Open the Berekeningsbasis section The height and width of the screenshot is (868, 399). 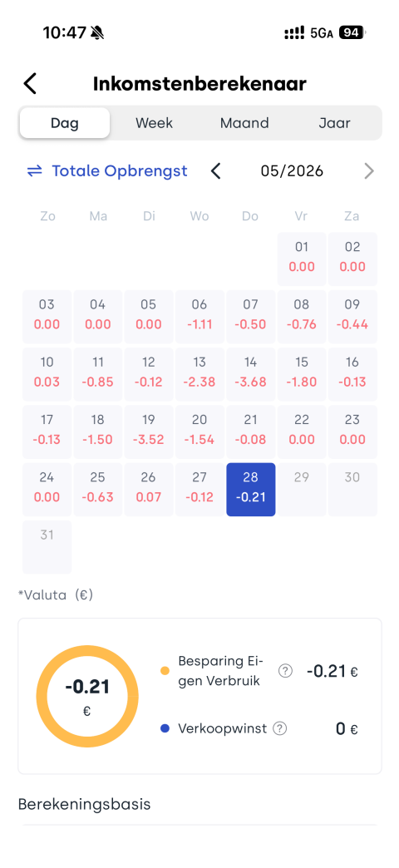coord(84,804)
